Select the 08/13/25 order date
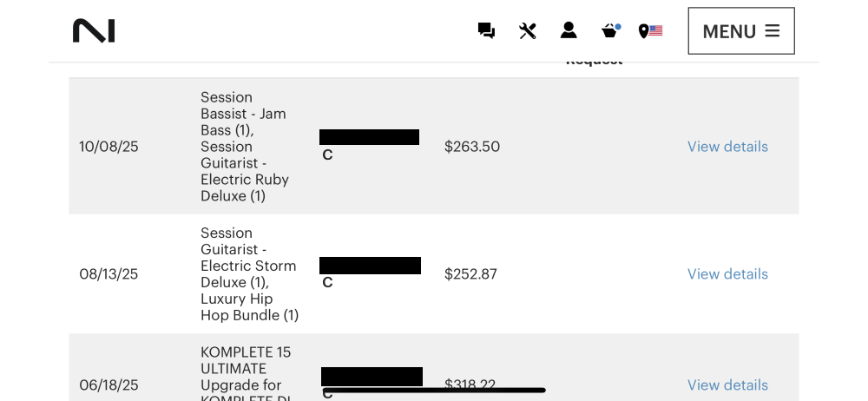The width and height of the screenshot is (868, 401). (x=108, y=274)
